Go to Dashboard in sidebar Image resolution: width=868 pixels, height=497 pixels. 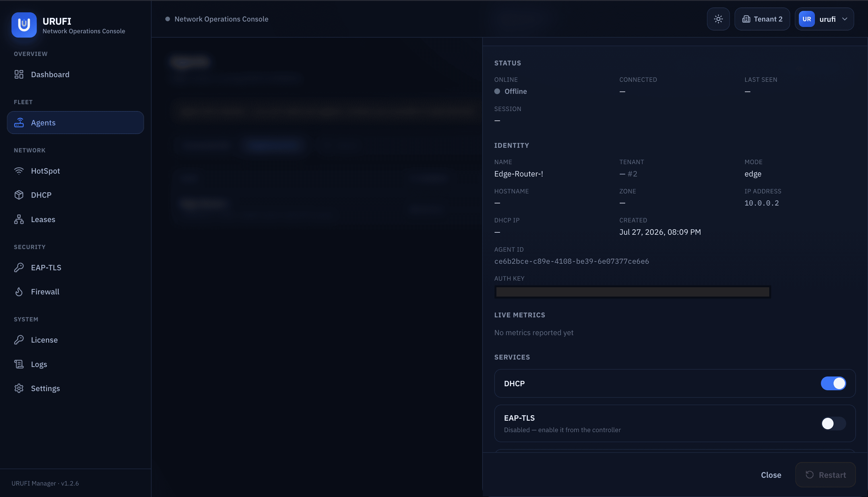(75, 74)
